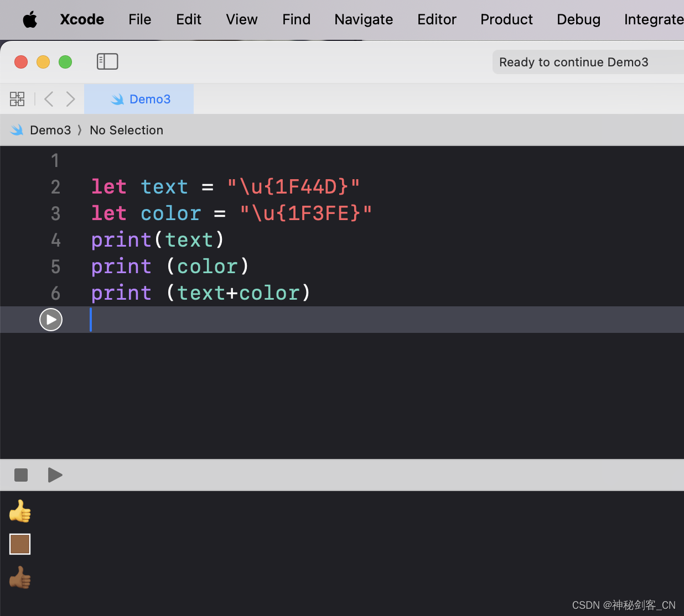The height and width of the screenshot is (616, 684).
Task: Open the File menu
Action: point(139,20)
